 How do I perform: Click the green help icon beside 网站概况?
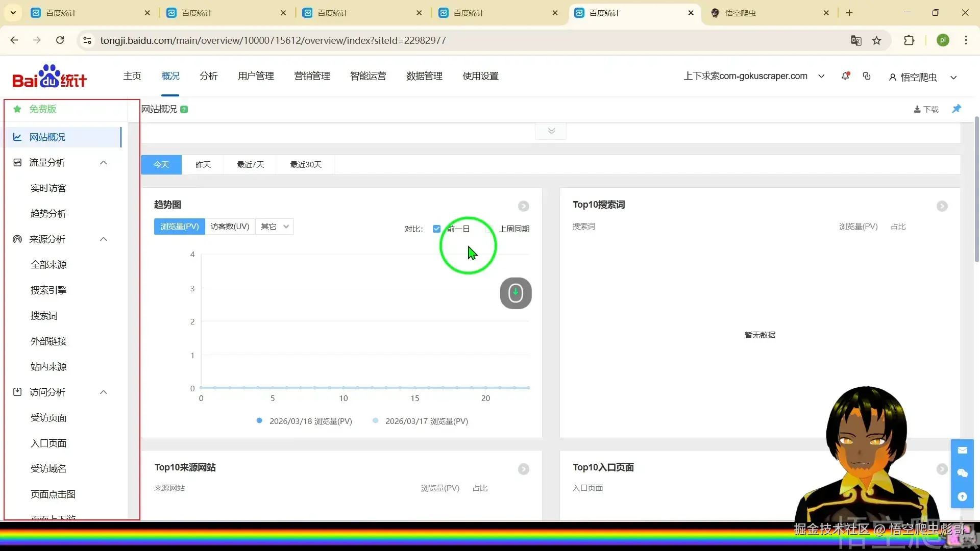coord(184,109)
